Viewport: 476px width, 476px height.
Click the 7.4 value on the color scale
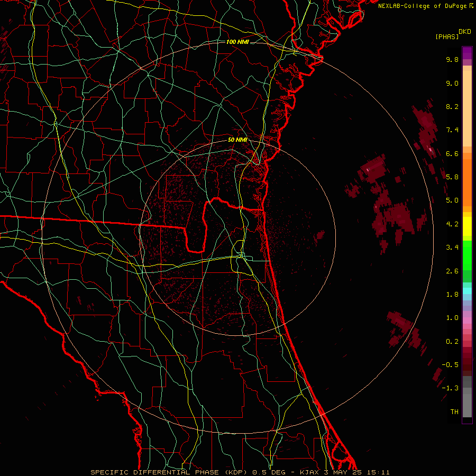(x=452, y=130)
